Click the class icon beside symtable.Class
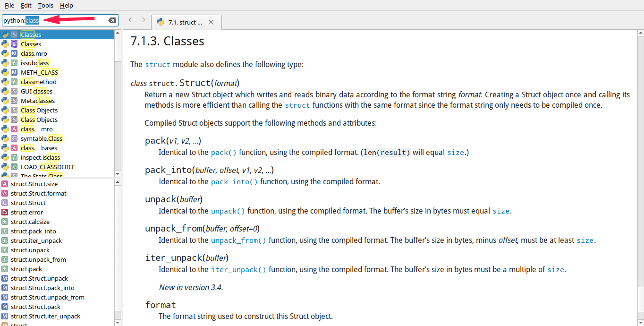 tap(14, 138)
